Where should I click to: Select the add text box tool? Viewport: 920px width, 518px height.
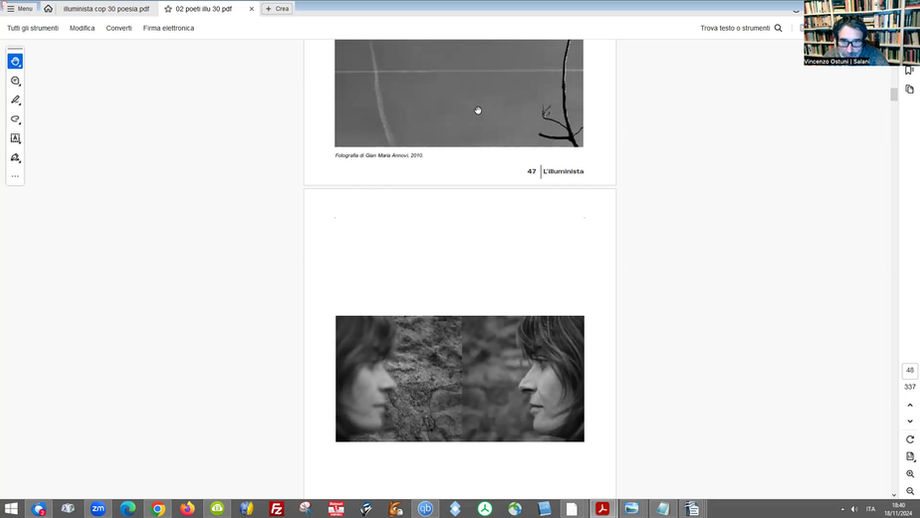tap(15, 138)
